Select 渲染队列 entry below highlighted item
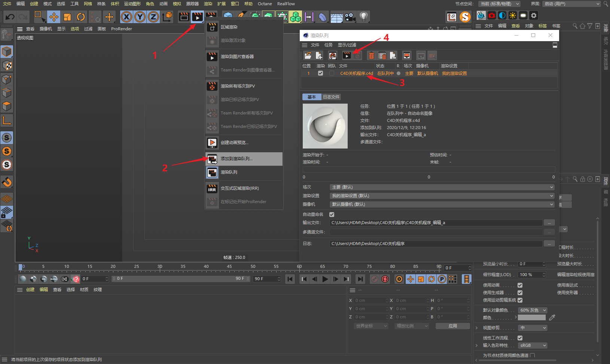Viewport: 610px width, 364px height. click(244, 172)
